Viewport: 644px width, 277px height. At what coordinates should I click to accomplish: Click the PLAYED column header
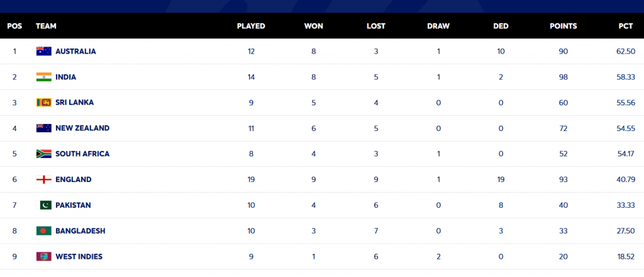(x=251, y=26)
